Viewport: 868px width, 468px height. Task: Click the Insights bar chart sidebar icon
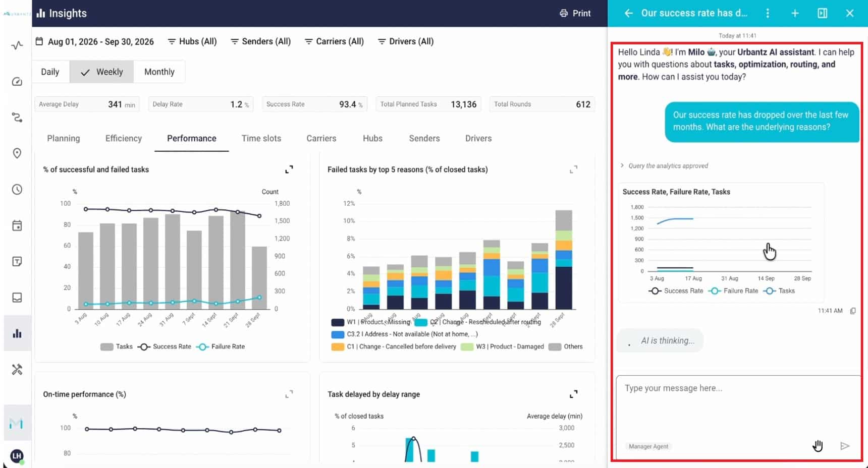pos(17,333)
